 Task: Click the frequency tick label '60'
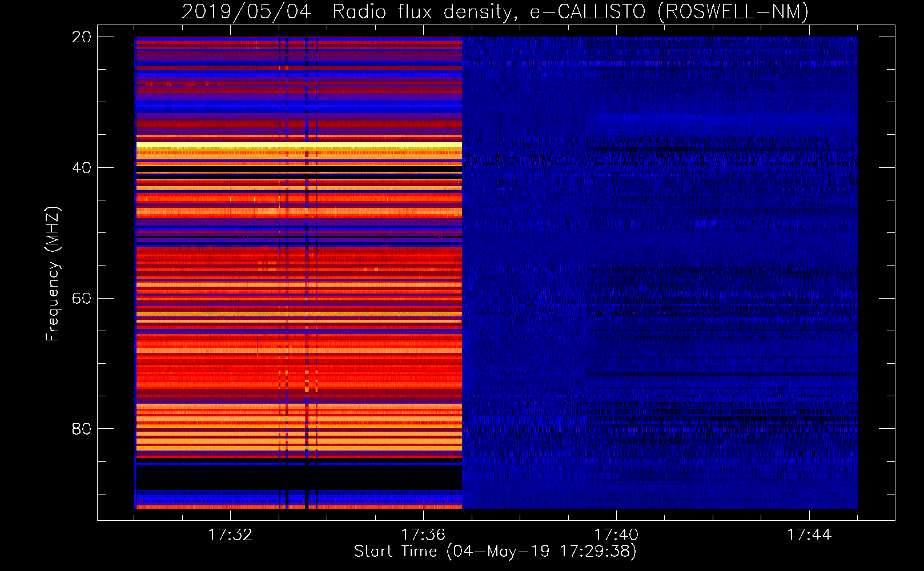click(81, 299)
